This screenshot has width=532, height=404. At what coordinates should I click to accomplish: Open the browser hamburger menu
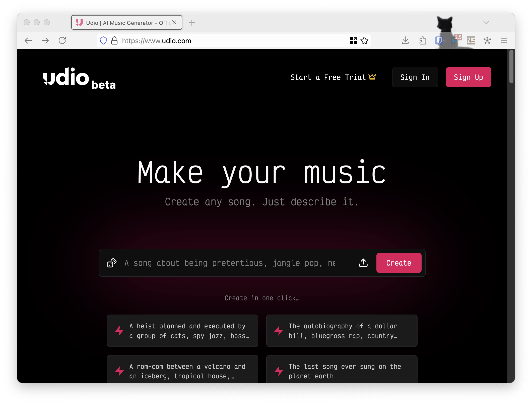point(504,40)
